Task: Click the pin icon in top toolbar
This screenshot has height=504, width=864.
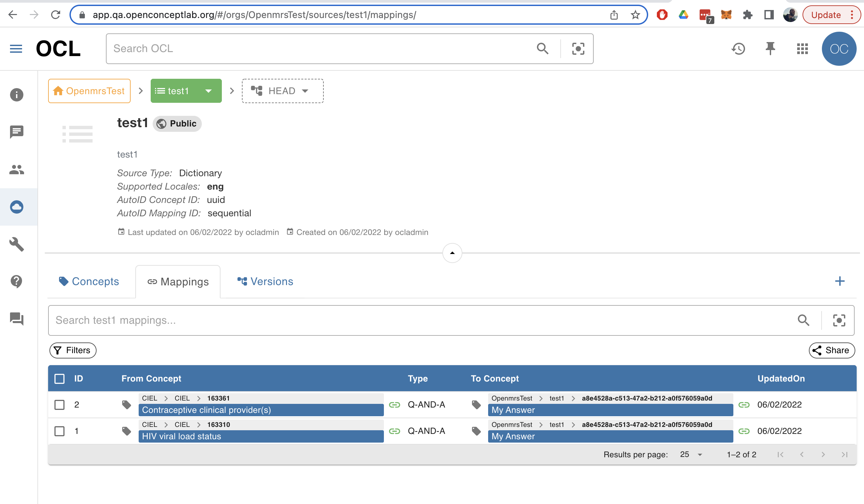Action: tap(770, 49)
